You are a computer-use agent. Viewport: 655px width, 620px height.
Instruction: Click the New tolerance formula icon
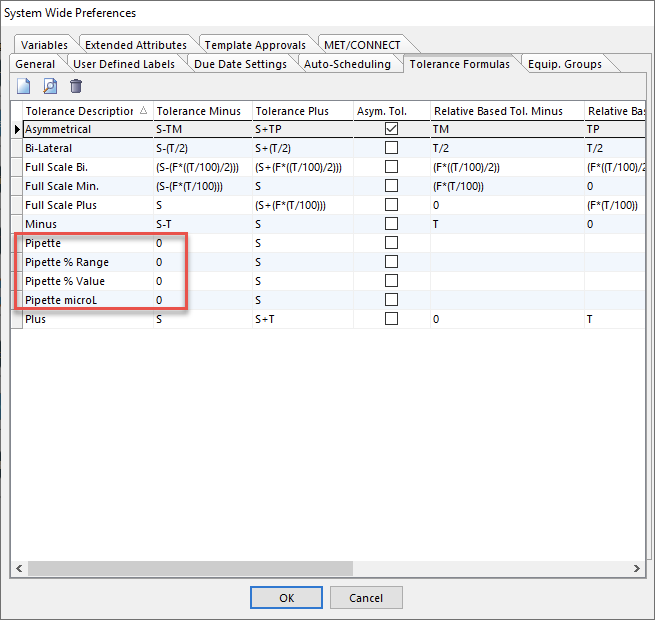24,86
